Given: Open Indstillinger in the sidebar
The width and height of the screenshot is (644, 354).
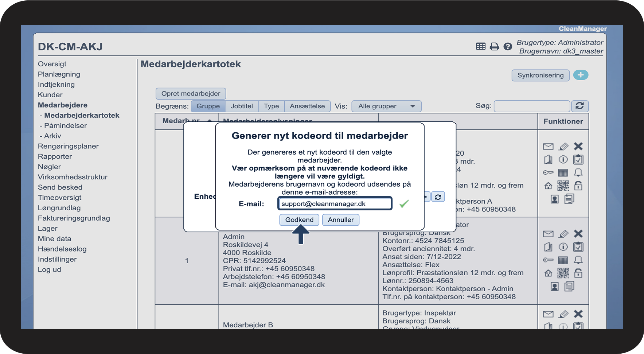Looking at the screenshot, I should coord(57,259).
